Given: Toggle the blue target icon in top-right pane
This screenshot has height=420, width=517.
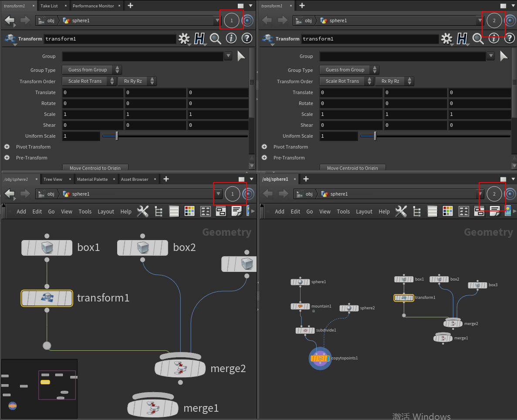Looking at the screenshot, I should [510, 20].
